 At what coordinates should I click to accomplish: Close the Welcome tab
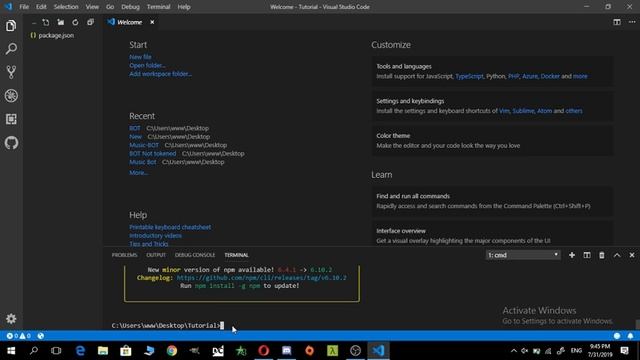pos(152,22)
